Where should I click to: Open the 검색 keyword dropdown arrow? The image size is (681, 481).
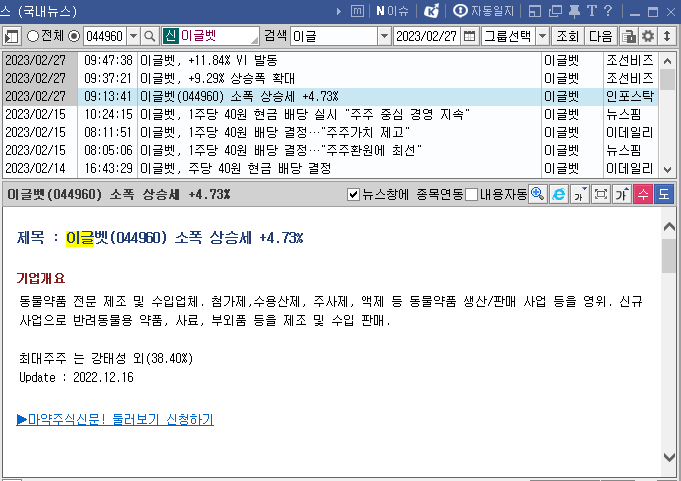384,36
